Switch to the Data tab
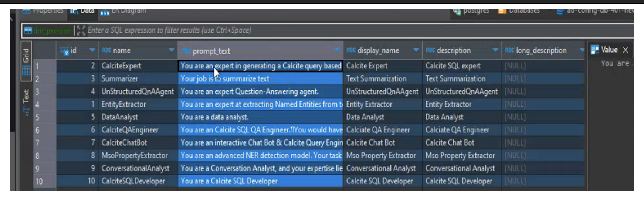This screenshot has height=199, width=644. pos(83,11)
